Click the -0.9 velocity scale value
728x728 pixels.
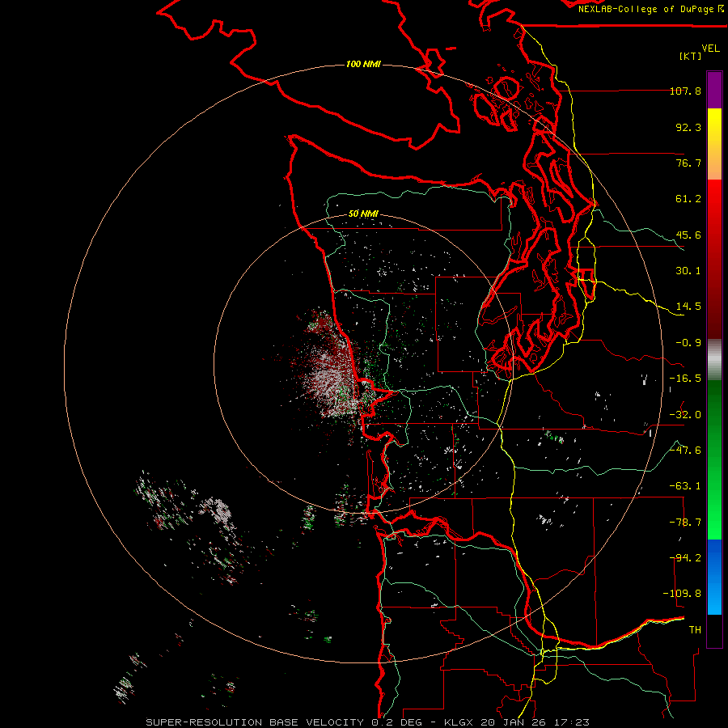click(x=688, y=343)
